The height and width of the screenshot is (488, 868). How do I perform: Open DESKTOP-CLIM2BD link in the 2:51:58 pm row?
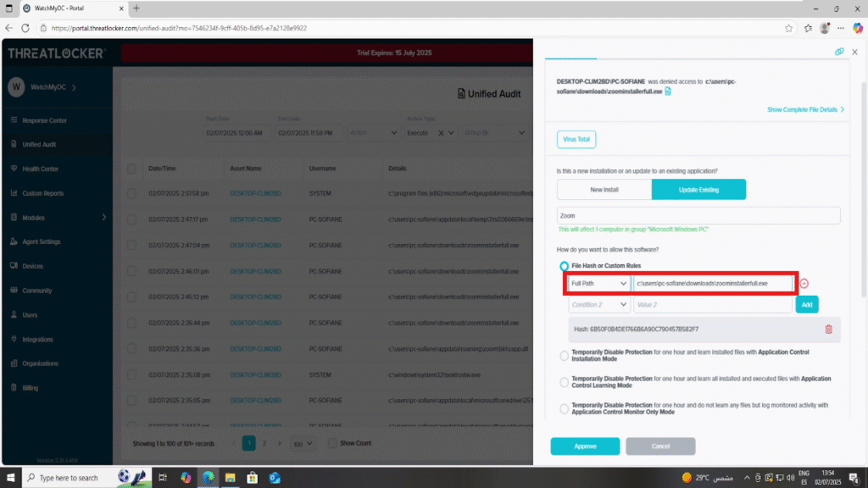click(255, 194)
